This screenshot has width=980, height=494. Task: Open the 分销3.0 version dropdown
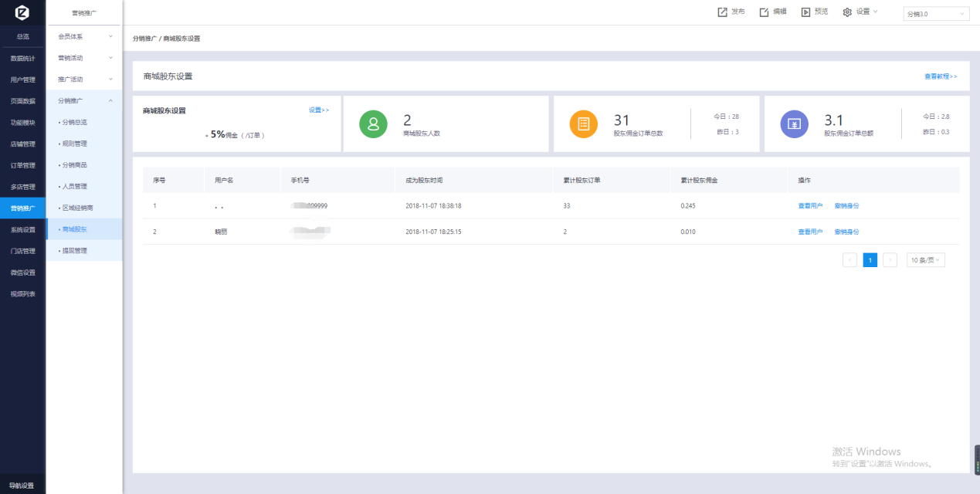pos(935,14)
